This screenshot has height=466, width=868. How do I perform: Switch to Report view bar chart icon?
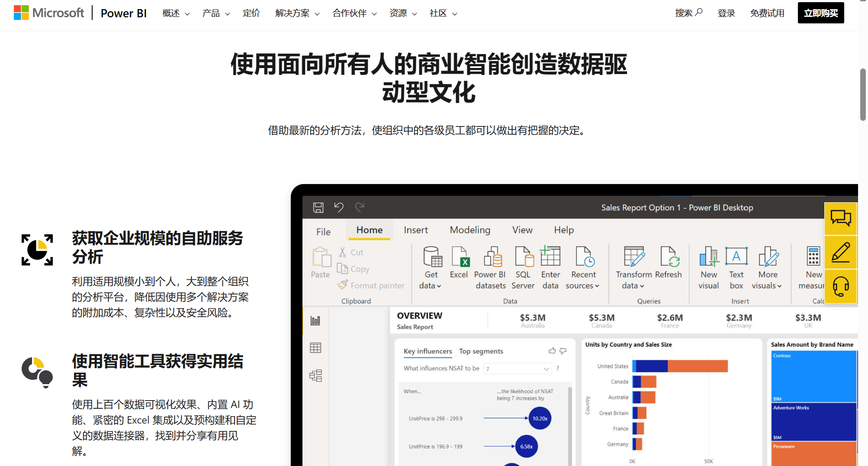315,320
